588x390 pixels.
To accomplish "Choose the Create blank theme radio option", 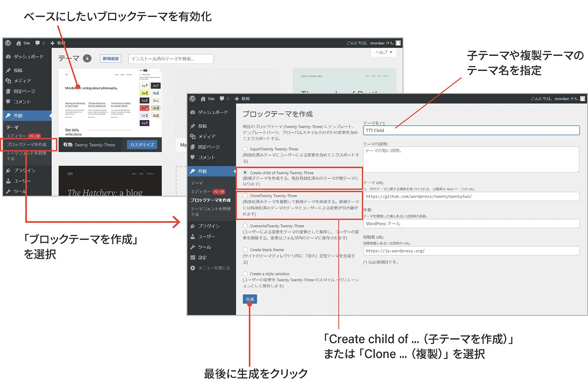I will (245, 250).
